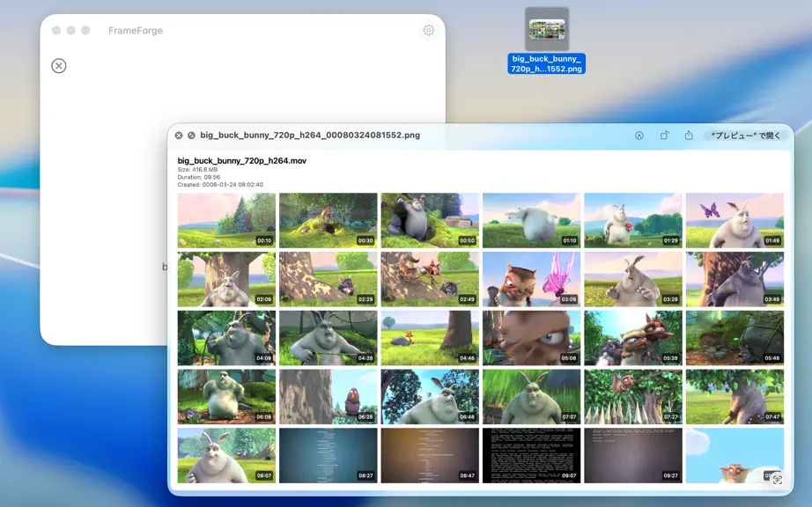This screenshot has width=812, height=507.
Task: Click the frame thumbnail stamped 02:49
Action: click(x=430, y=279)
